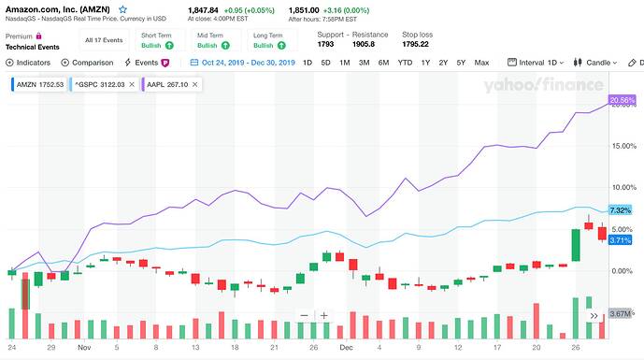644x360 pixels.
Task: Switch to YTD time range
Action: [x=405, y=63]
